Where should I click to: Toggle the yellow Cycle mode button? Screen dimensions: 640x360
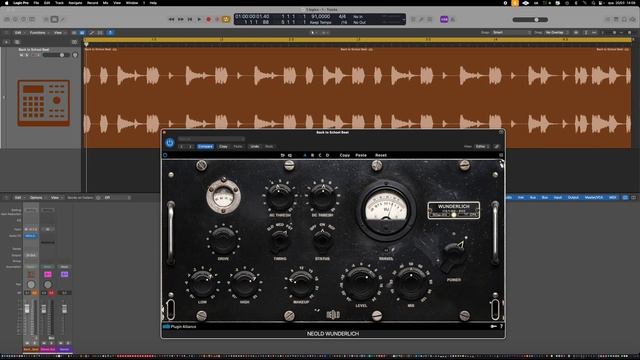(x=226, y=19)
